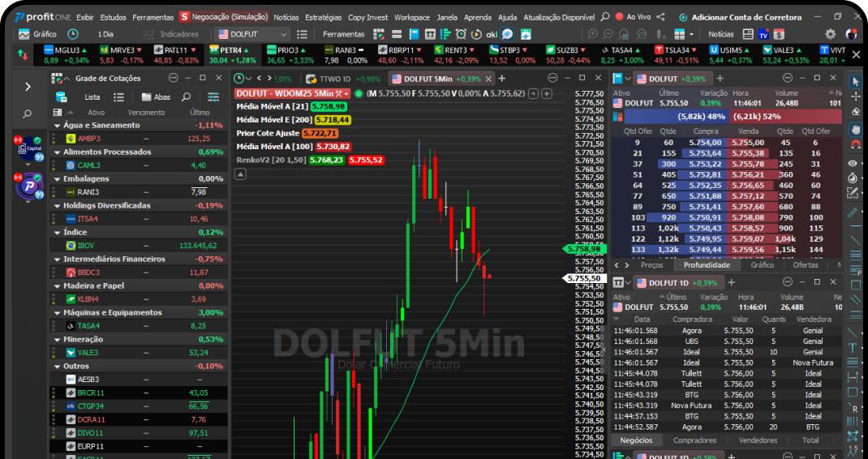Viewport: 868px width, 459px height.
Task: Open Abas folder in Grade de Cotações
Action: pyautogui.click(x=156, y=97)
